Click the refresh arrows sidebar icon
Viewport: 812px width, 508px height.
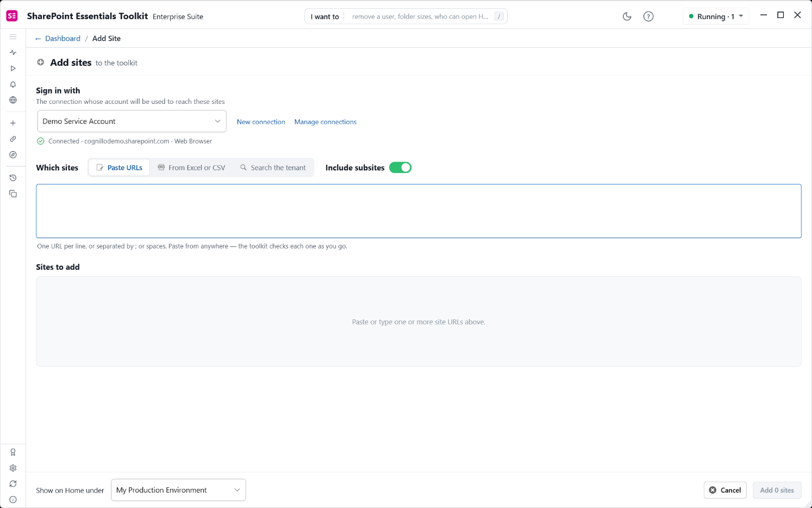point(13,484)
